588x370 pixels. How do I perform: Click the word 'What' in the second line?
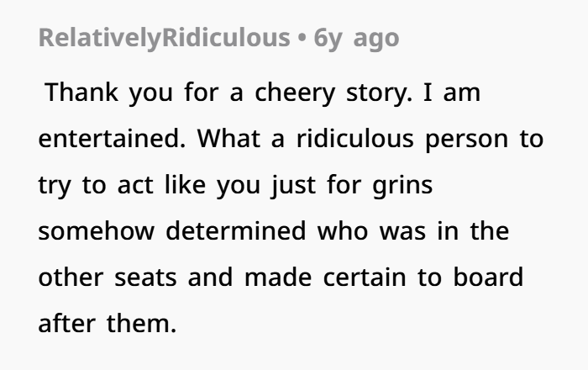(x=228, y=139)
